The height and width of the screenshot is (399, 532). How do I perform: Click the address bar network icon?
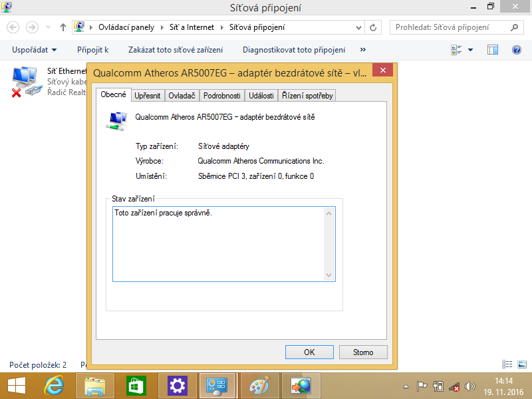tap(79, 27)
